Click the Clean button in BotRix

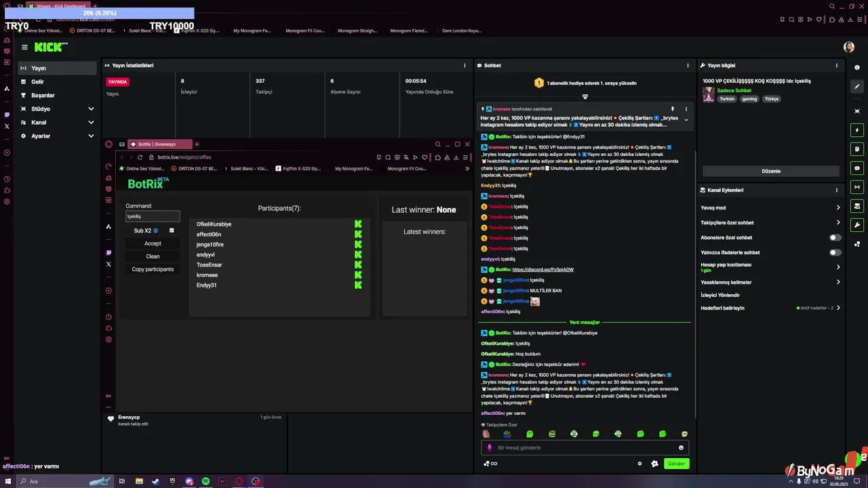[x=153, y=257]
